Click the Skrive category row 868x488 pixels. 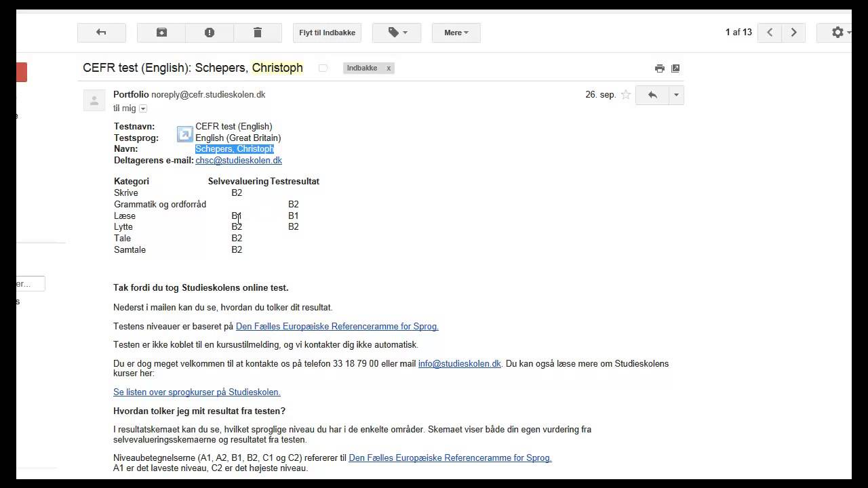coord(216,192)
